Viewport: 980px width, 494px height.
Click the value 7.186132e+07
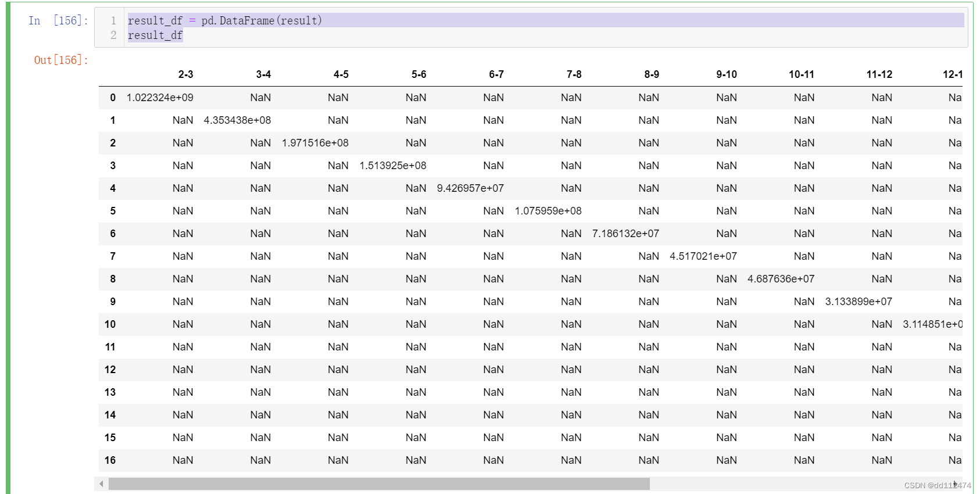click(x=625, y=234)
